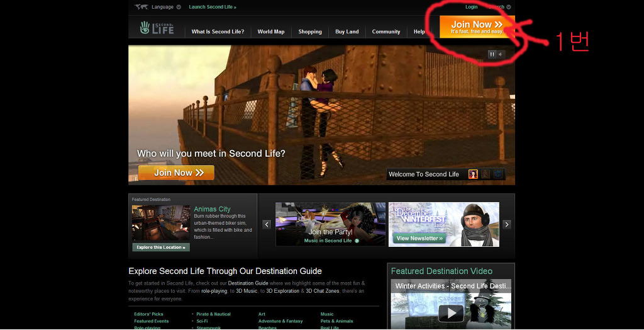Image resolution: width=644 pixels, height=330 pixels.
Task: Select first Welcome To Second Life avatar thumbnail
Action: (473, 174)
